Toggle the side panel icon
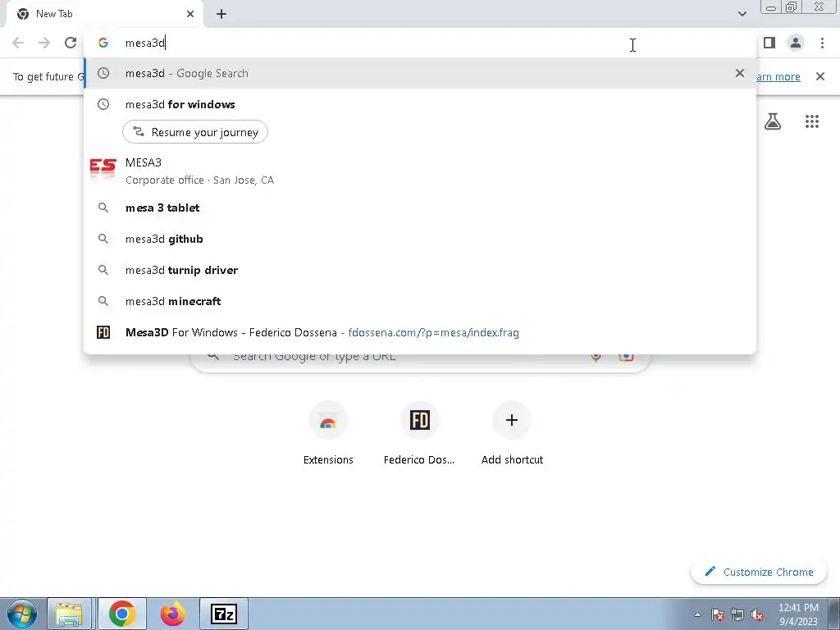The width and height of the screenshot is (840, 630). (769, 43)
